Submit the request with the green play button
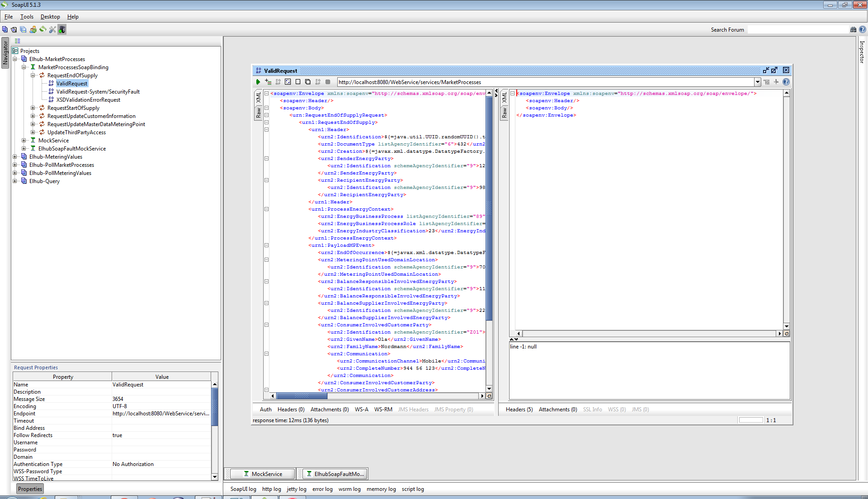The width and height of the screenshot is (868, 499). [x=258, y=82]
